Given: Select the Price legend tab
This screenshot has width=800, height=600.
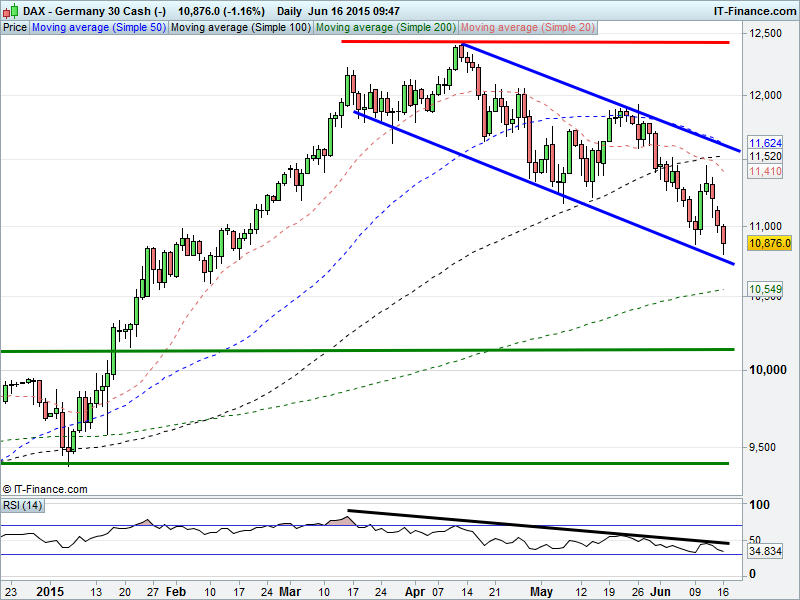Looking at the screenshot, I should tap(15, 28).
